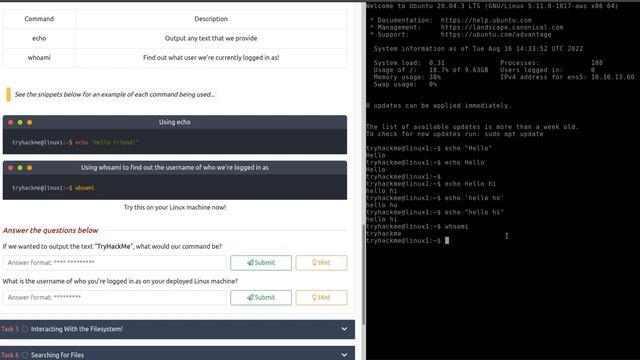Click the terminal help.ubuntu.com documentation URL
The image size is (640, 360).
coord(486,20)
